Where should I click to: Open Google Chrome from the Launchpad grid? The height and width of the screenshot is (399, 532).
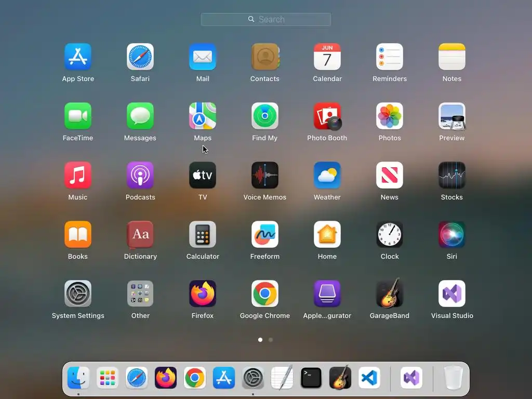265,294
